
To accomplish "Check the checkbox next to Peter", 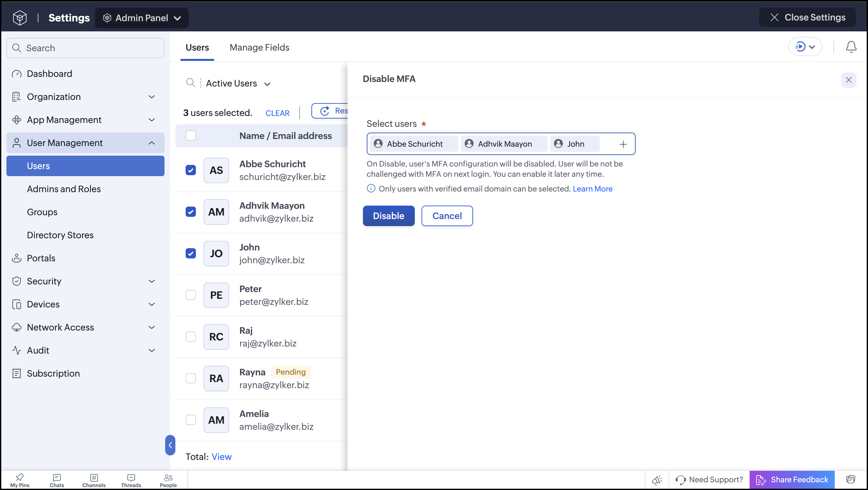I will (x=191, y=295).
